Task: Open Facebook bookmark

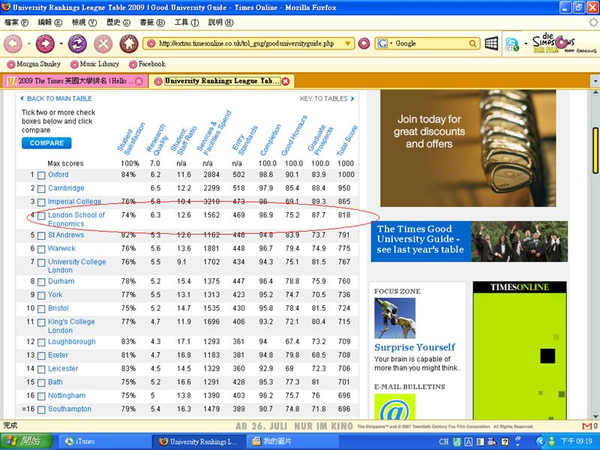Action: point(147,64)
